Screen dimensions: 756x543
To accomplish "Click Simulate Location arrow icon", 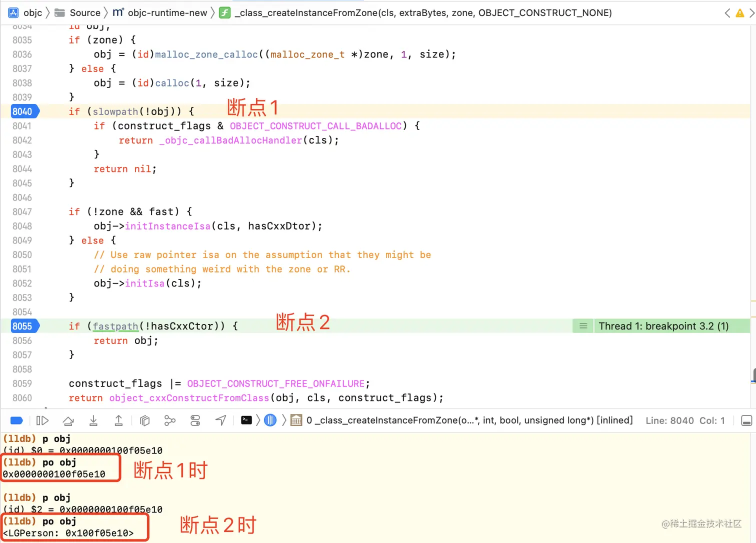I will (220, 420).
